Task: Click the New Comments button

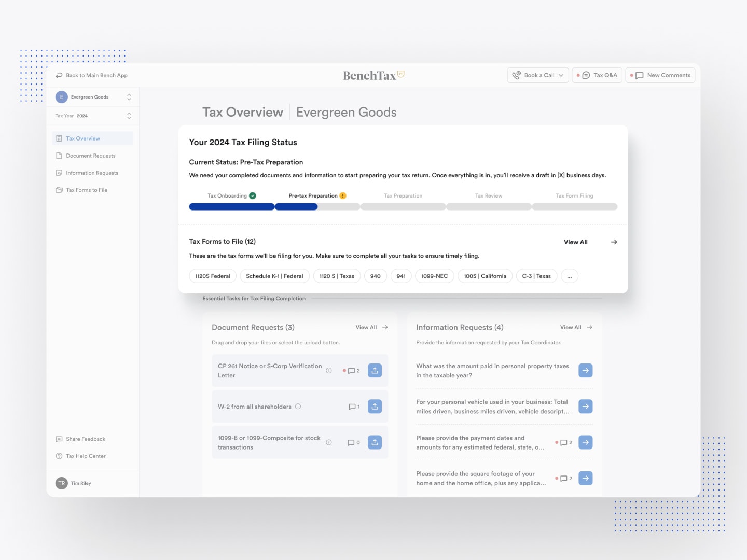Action: coord(660,75)
